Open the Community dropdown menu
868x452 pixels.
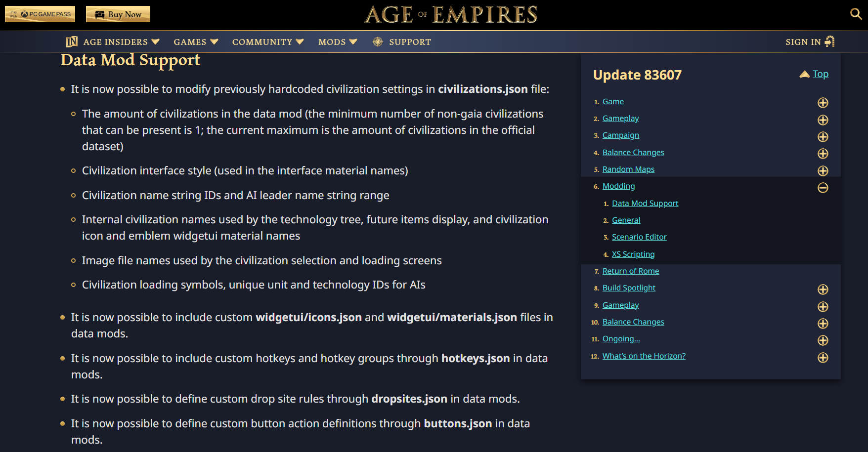pos(268,42)
